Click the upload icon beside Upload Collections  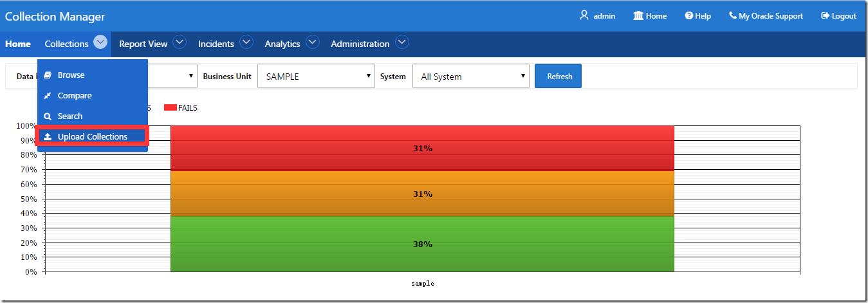[48, 137]
